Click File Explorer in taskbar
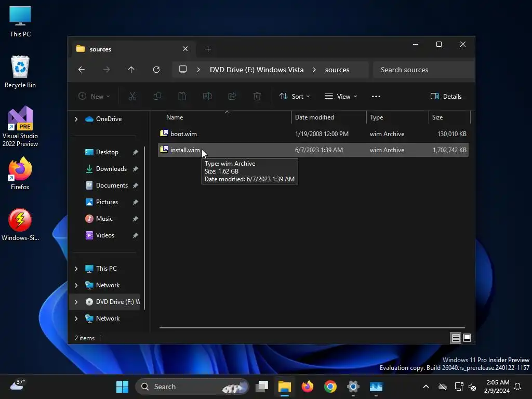Image resolution: width=532 pixels, height=399 pixels. point(285,387)
